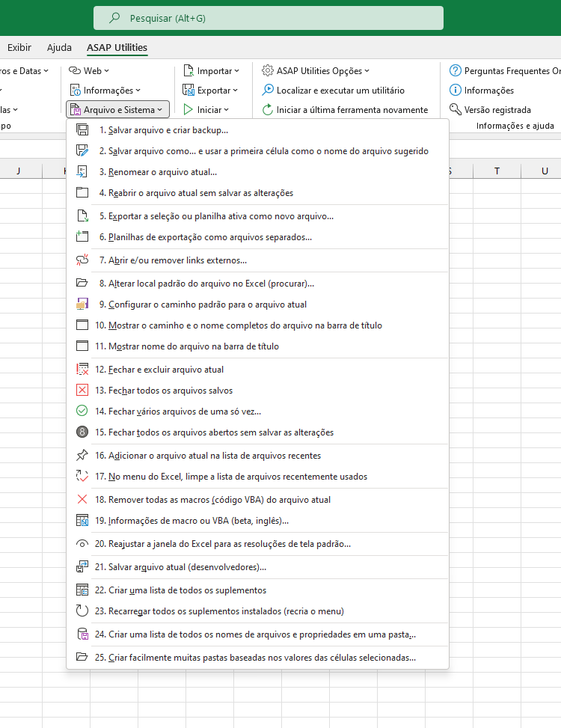Screen dimensions: 561x728
Task: Click the icon next to Planilhas de exportação
Action: [x=82, y=236]
